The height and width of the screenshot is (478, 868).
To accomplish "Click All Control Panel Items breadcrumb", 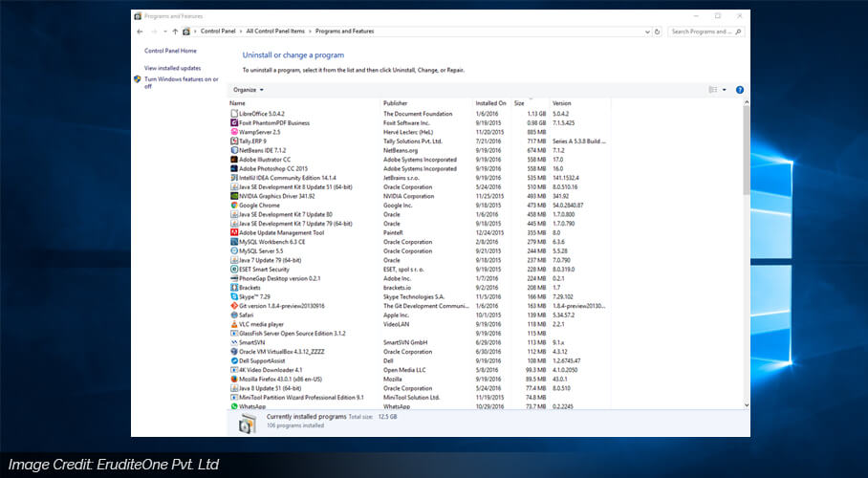I will point(275,32).
